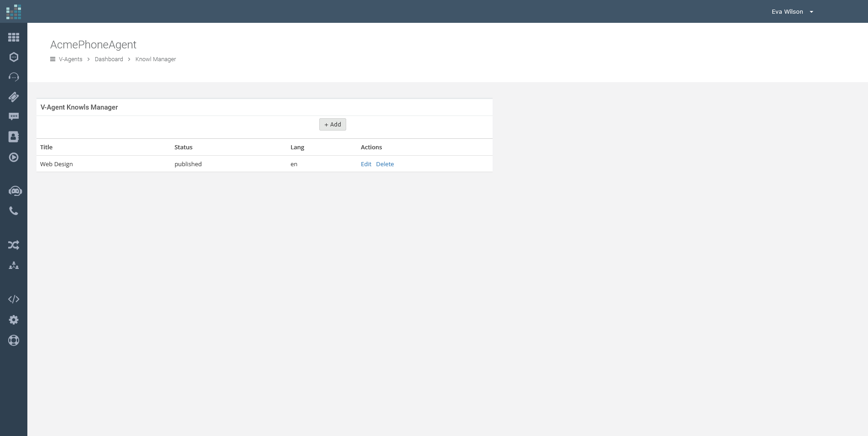Open the dashboard grid icon in sidebar
This screenshot has width=868, height=436.
(14, 37)
